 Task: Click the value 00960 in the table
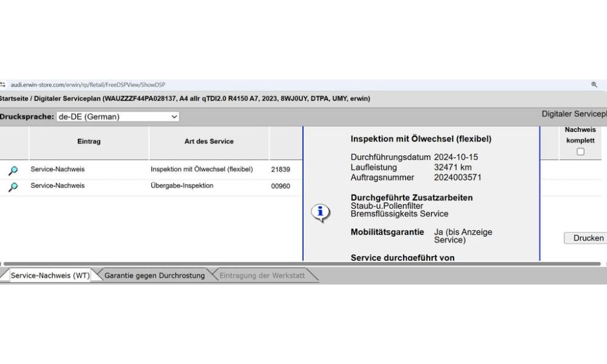[280, 186]
